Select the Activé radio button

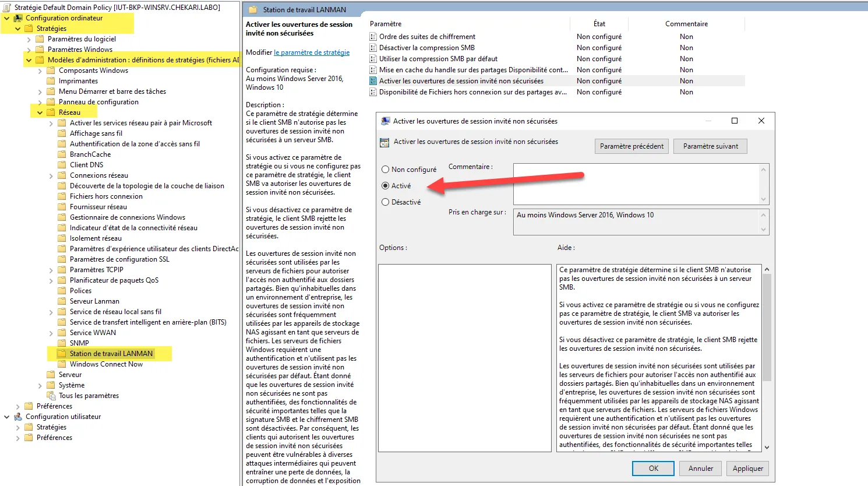pos(385,186)
